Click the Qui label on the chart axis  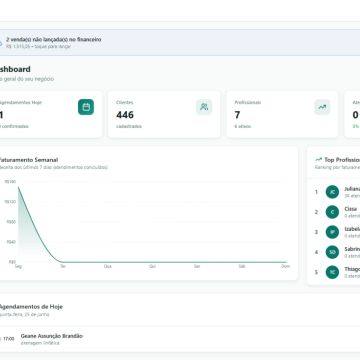click(x=152, y=266)
